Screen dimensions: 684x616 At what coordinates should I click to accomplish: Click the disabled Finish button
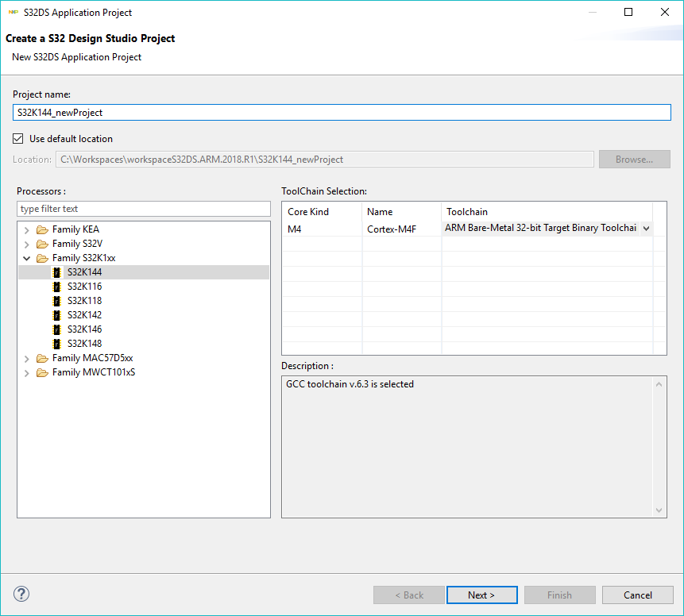[560, 595]
